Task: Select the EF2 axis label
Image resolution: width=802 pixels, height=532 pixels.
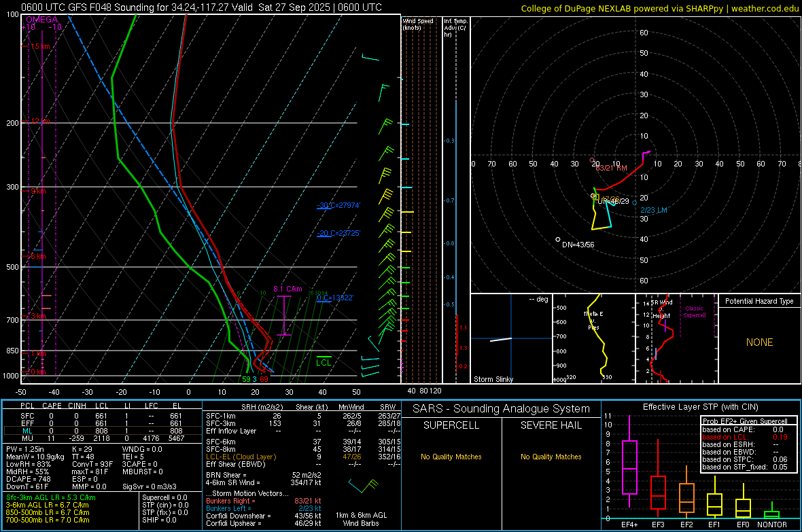Action: click(x=686, y=525)
